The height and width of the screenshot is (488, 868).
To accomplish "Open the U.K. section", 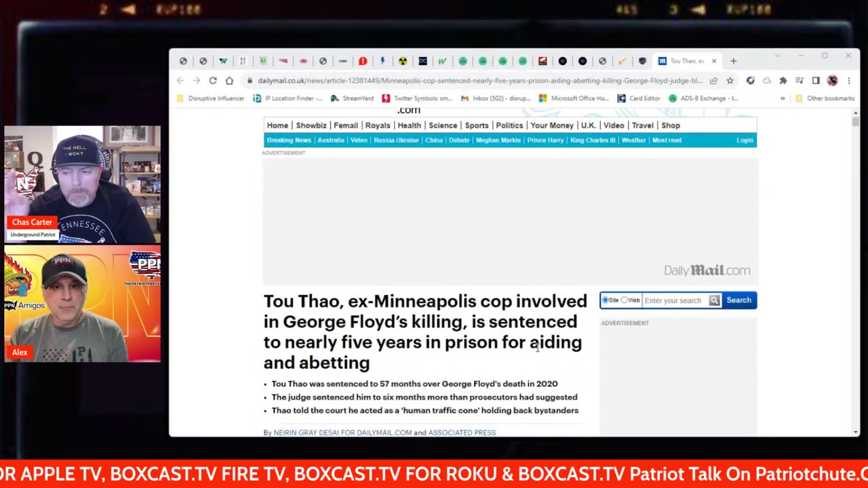I will (588, 125).
